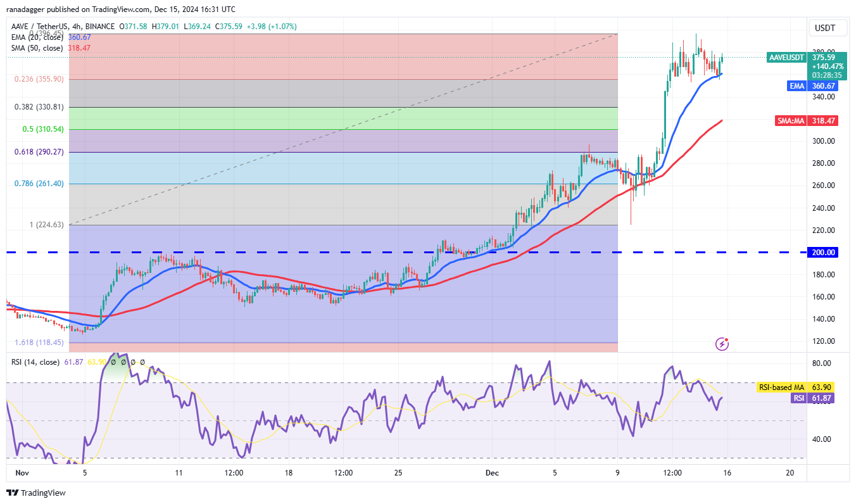Image resolution: width=856 pixels, height=504 pixels.
Task: Select the 0.618 (290.27) Fibonacci level
Action: (37, 152)
